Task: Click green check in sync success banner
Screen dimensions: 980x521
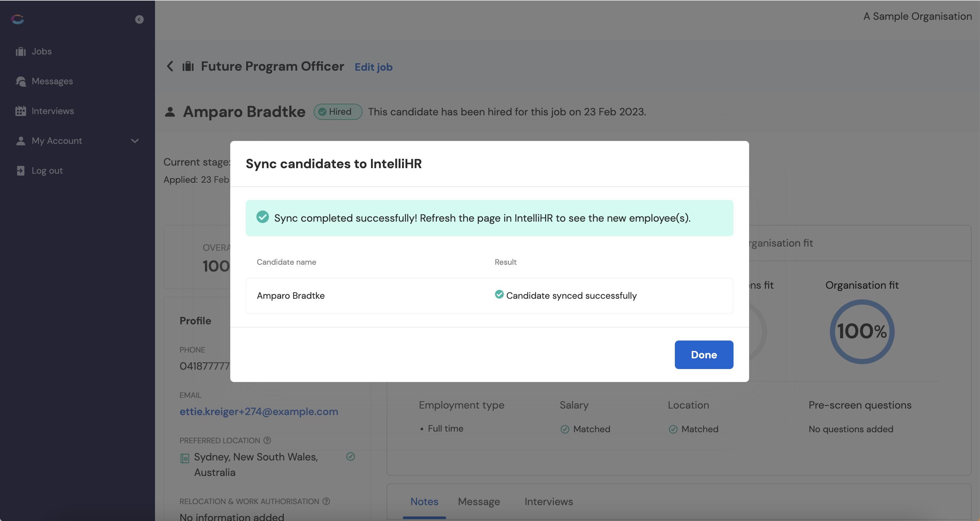Action: [262, 217]
